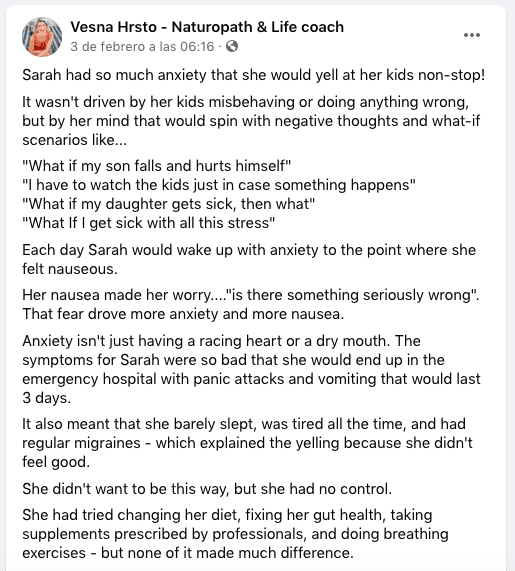Click the paragraph starting "It wasn't driven by"

(x=251, y=121)
